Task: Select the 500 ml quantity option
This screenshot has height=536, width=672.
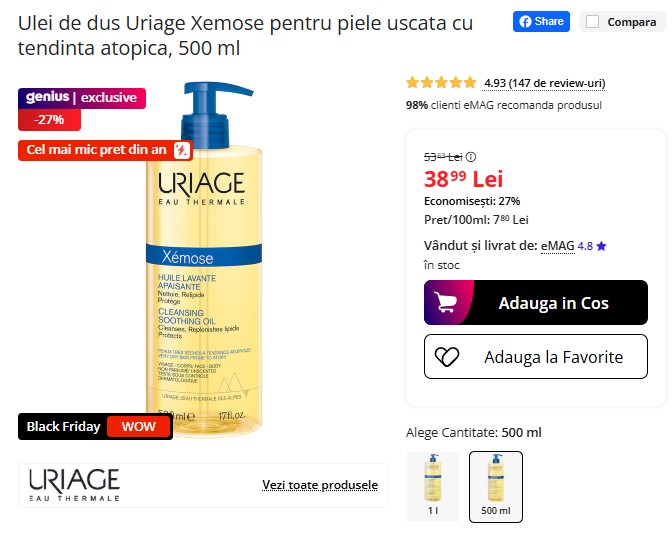Action: pyautogui.click(x=496, y=486)
